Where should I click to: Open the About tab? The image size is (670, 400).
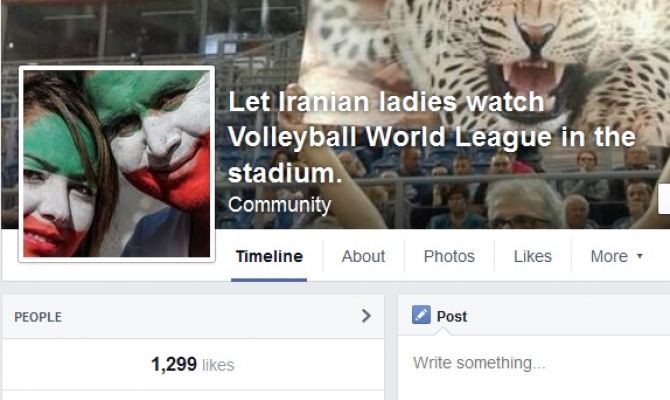pyautogui.click(x=363, y=256)
